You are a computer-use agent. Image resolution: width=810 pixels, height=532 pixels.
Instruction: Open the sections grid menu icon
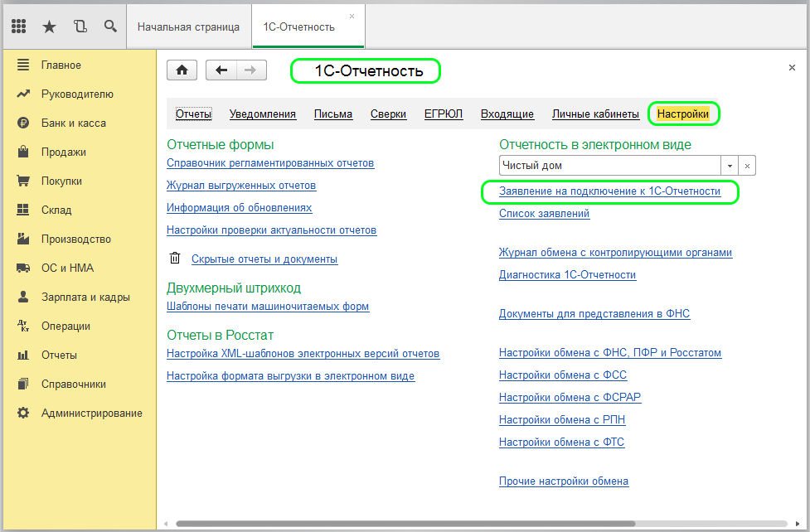point(18,27)
